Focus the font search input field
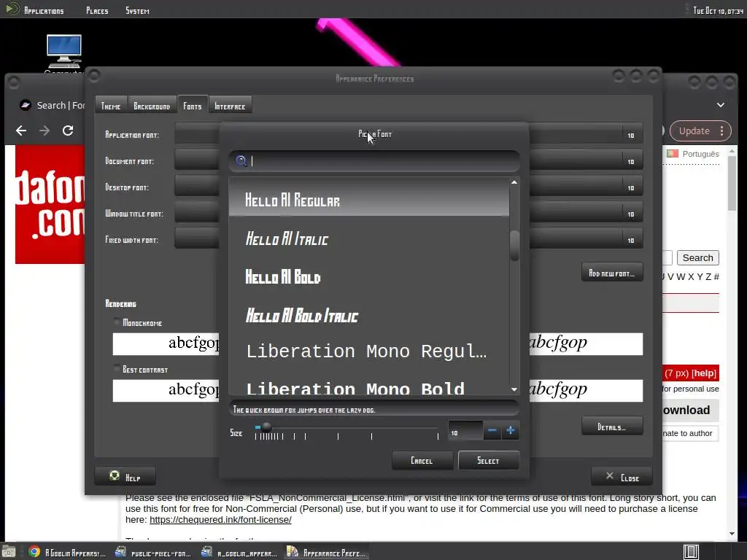This screenshot has height=560, width=747. (x=374, y=161)
